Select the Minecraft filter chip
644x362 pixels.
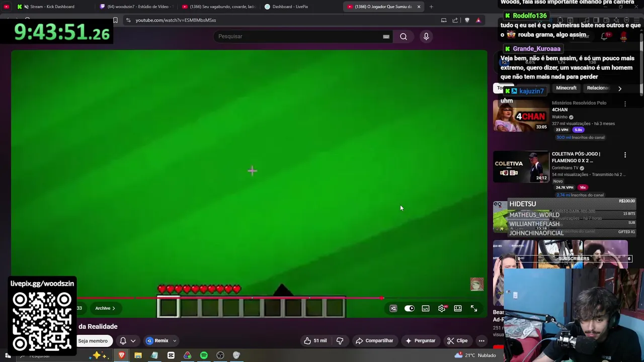coord(566,88)
